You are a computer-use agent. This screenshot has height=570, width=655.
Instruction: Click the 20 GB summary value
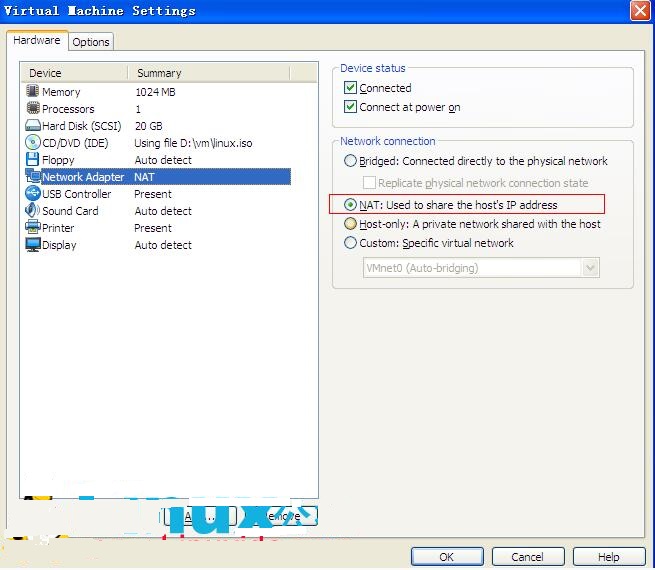click(x=149, y=126)
